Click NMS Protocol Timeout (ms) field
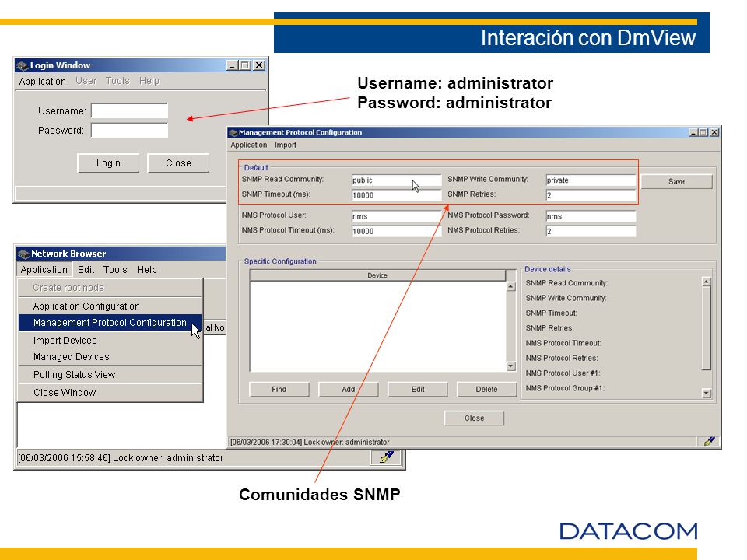 coord(396,231)
